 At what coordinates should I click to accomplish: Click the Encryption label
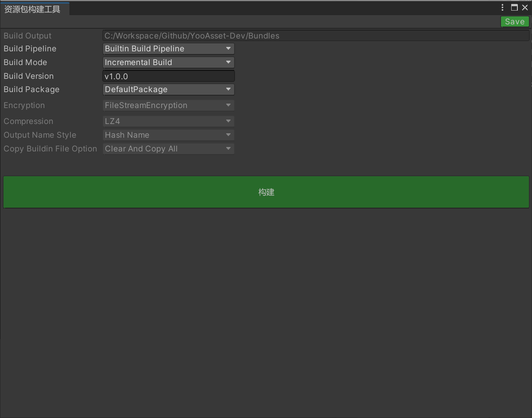coord(24,105)
